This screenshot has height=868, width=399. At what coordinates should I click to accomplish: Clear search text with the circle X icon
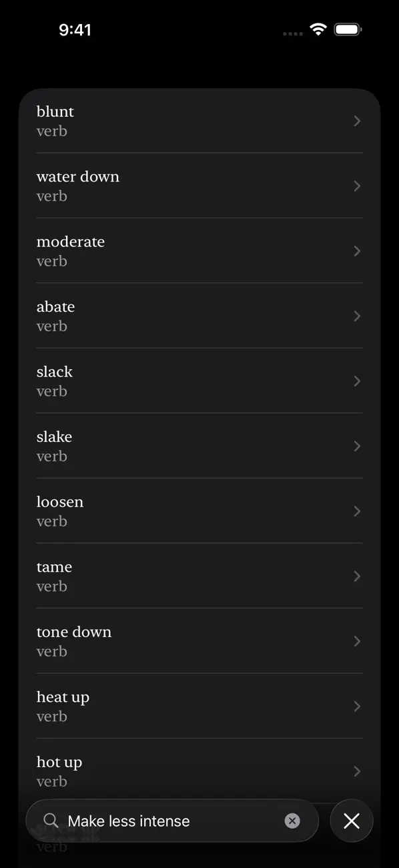tap(292, 821)
